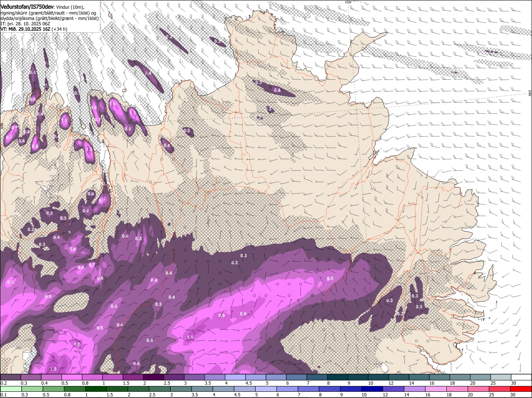
Task: Click the '0.1' label in the lower legend row
Action: click(3, 395)
